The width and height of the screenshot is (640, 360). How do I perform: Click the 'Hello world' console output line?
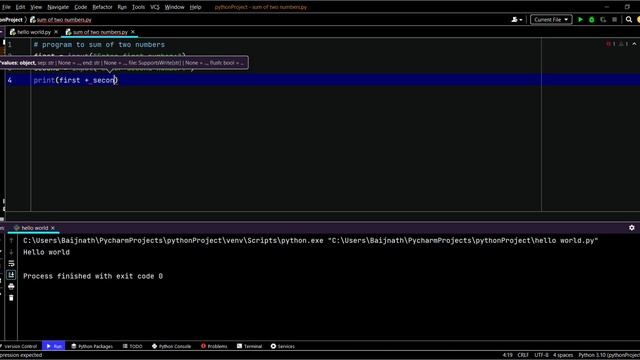click(x=47, y=252)
